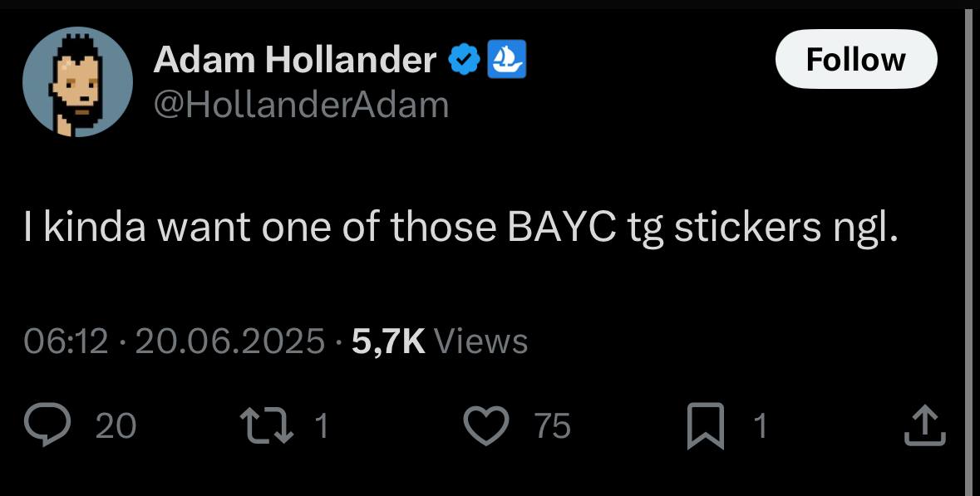This screenshot has height=496, width=980.
Task: Open the share menu via the upload arrow icon
Action: pyautogui.click(x=925, y=425)
